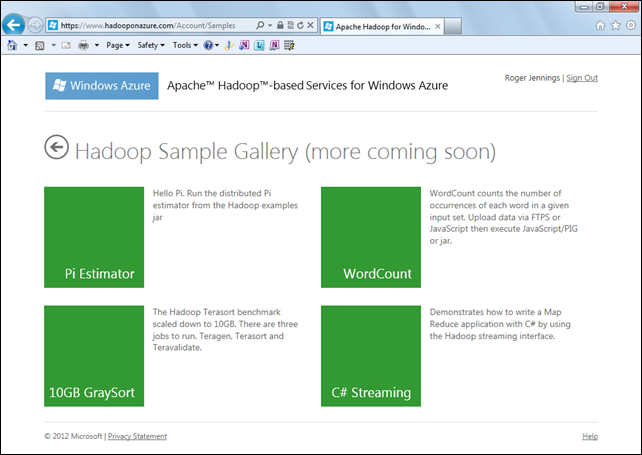Click the RSS feeds icon in command bar
Image resolution: width=642 pixels, height=455 pixels.
pyautogui.click(x=40, y=45)
